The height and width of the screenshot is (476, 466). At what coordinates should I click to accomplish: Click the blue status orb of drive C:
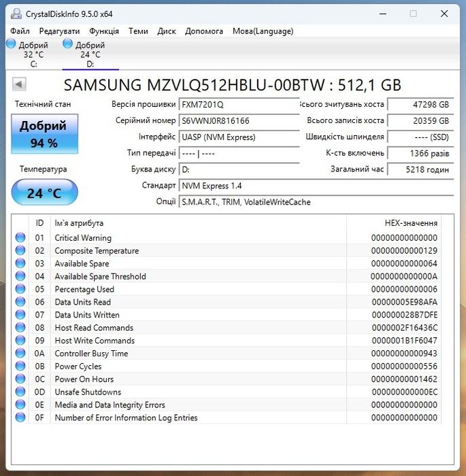click(x=11, y=44)
